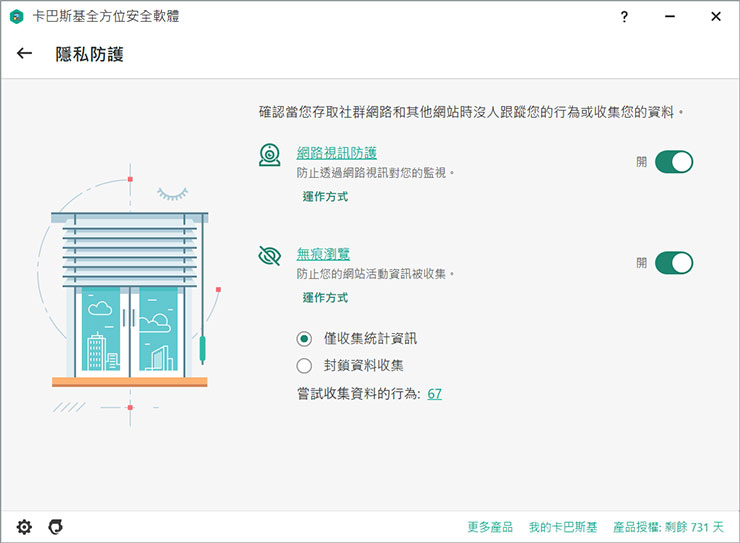Select the 封鎖資料收集 radio option
The width and height of the screenshot is (740, 543).
304,366
